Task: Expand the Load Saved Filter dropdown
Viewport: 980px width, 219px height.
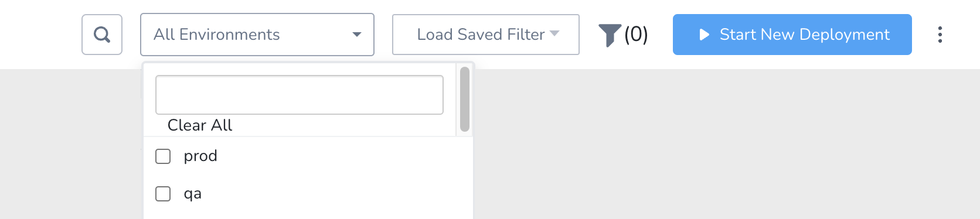Action: (x=486, y=35)
